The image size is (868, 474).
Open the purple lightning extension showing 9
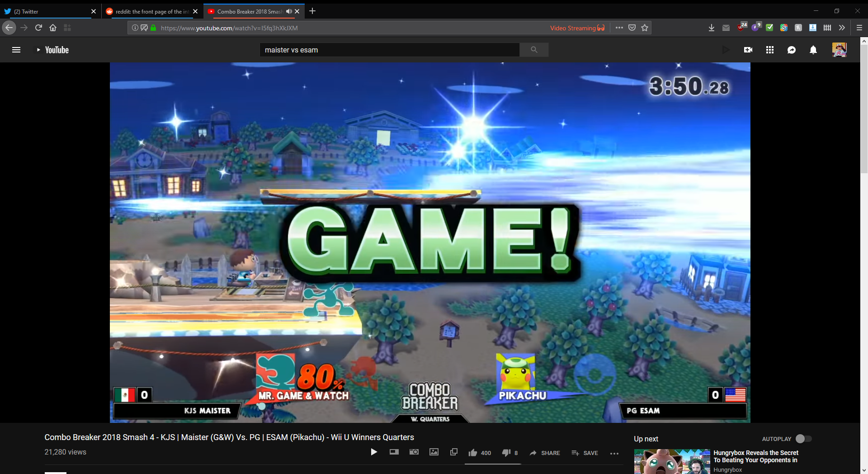pos(756,27)
